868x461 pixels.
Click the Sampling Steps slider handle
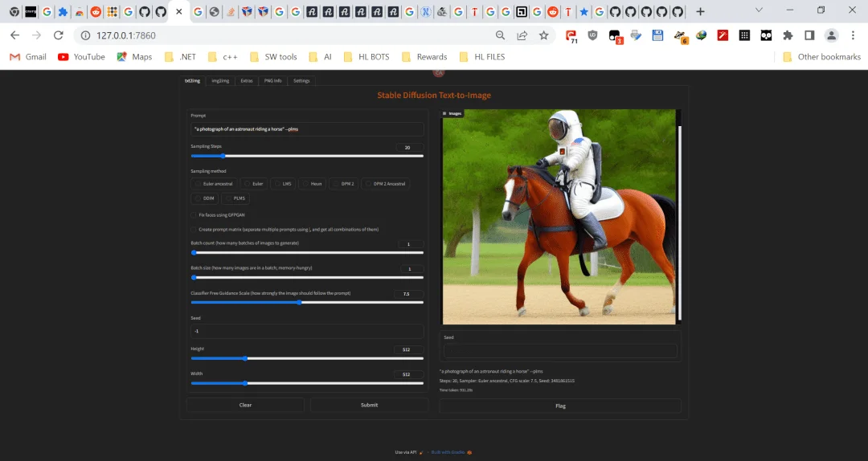coord(223,156)
